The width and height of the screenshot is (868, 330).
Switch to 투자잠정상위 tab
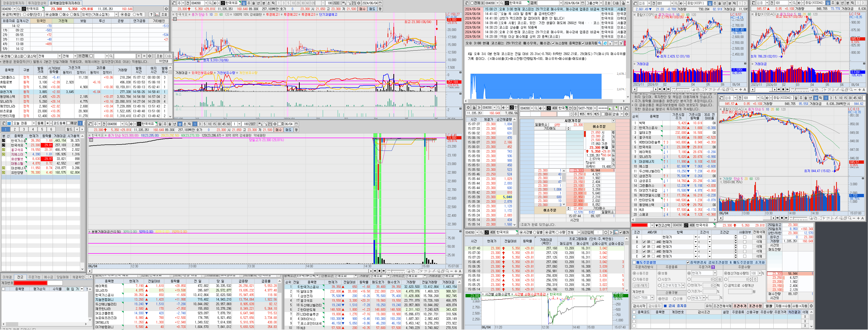click(x=37, y=3)
